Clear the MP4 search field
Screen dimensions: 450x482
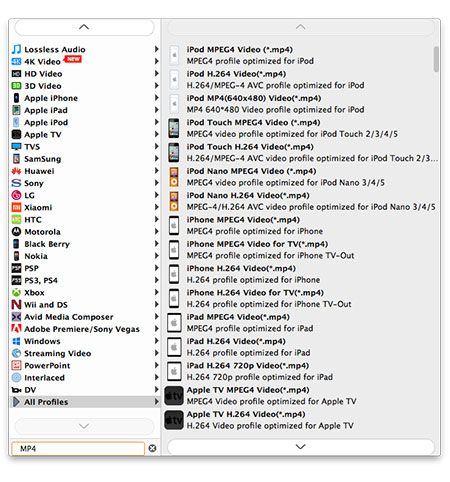pos(152,448)
